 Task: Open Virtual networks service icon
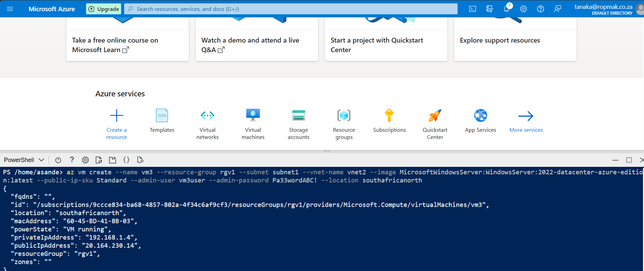click(x=208, y=116)
